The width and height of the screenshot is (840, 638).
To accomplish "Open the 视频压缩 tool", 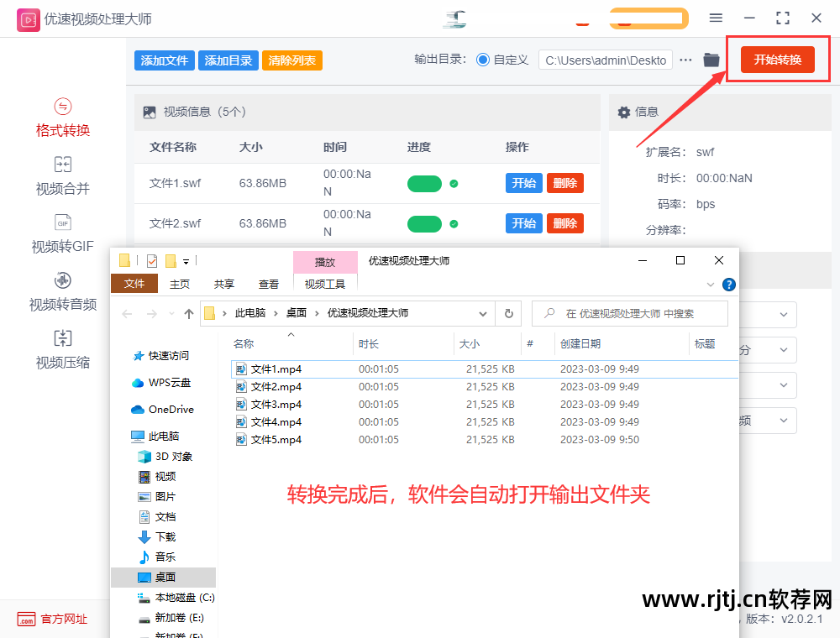I will [63, 350].
